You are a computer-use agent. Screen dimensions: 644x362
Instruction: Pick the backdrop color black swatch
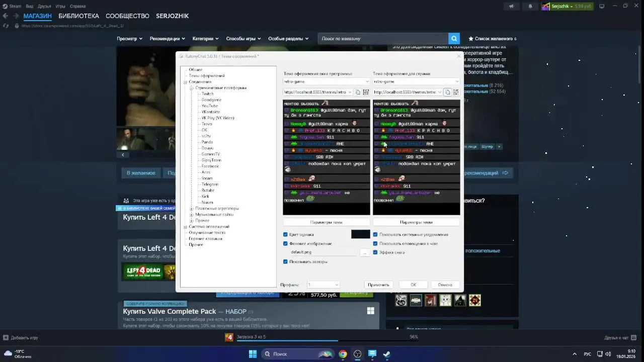click(360, 234)
